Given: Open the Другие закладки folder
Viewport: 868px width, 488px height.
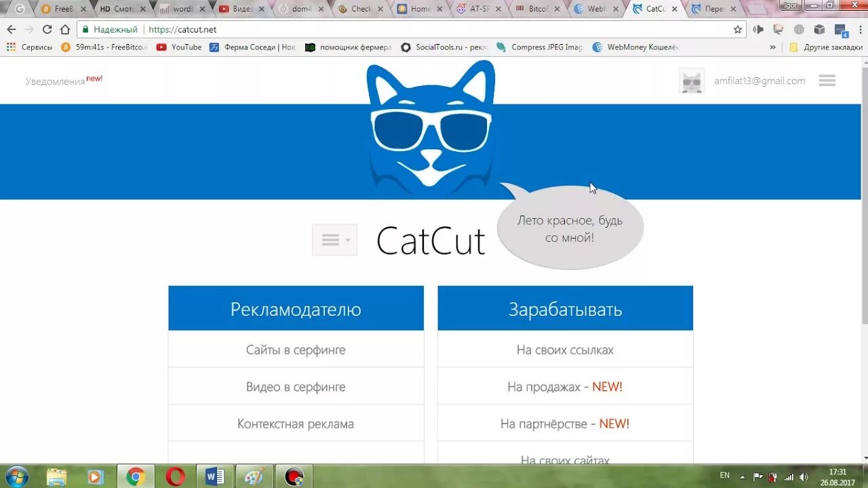Looking at the screenshot, I should point(826,47).
